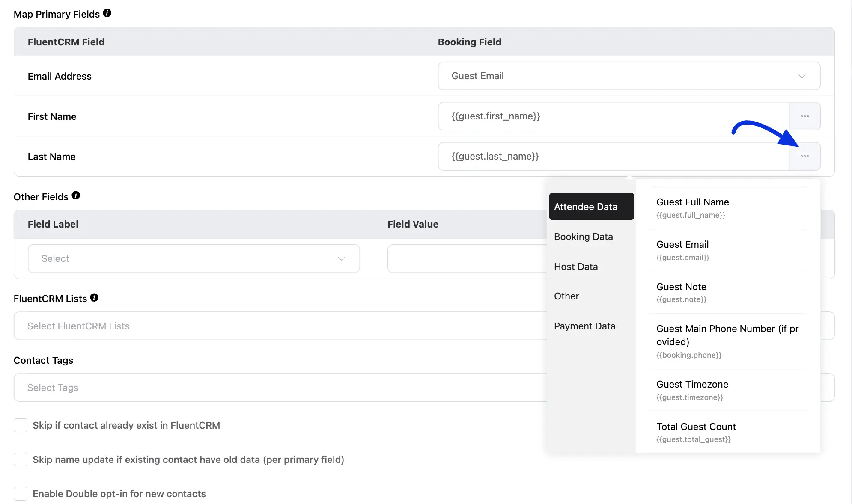Image resolution: width=852 pixels, height=504 pixels.
Task: Select Guest Note shortcode entry
Action: (x=681, y=292)
